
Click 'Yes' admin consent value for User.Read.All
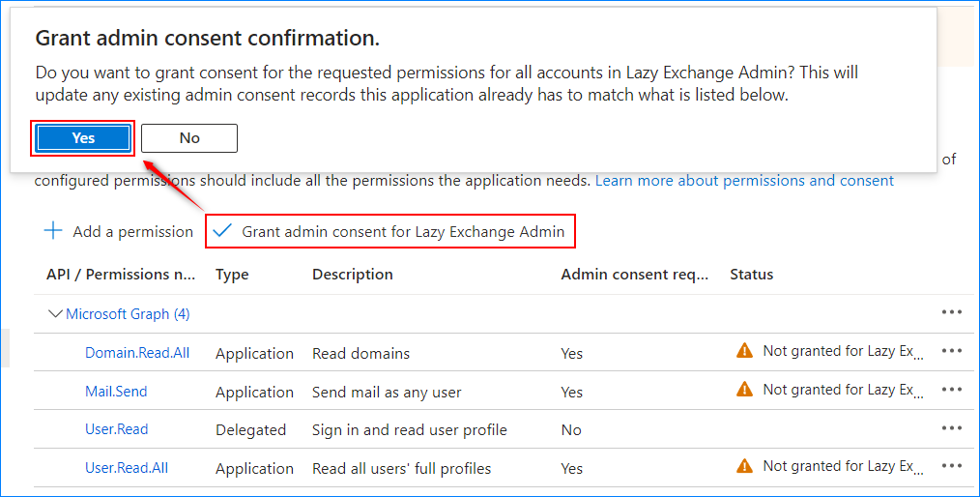[x=572, y=468]
